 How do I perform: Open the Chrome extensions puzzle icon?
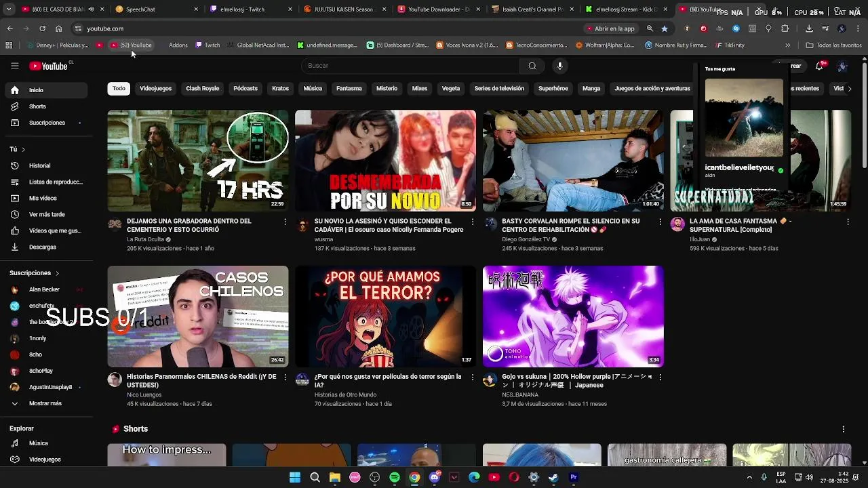pyautogui.click(x=785, y=28)
